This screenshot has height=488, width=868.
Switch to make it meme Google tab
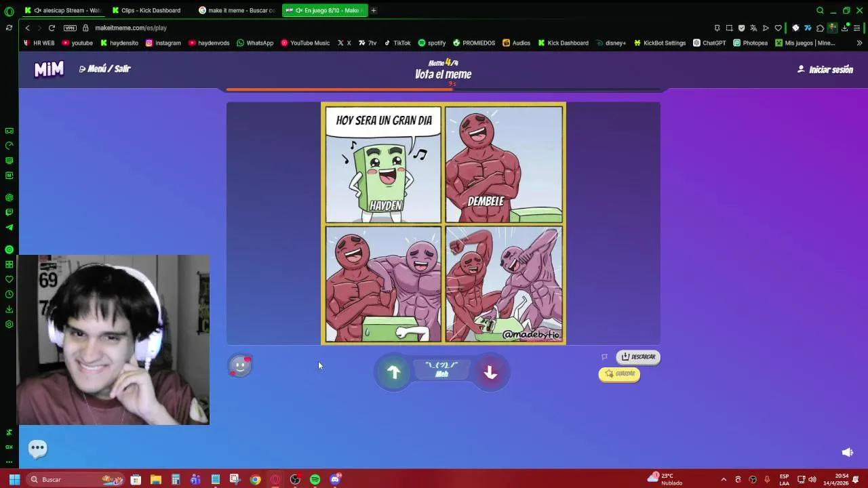pos(237,10)
